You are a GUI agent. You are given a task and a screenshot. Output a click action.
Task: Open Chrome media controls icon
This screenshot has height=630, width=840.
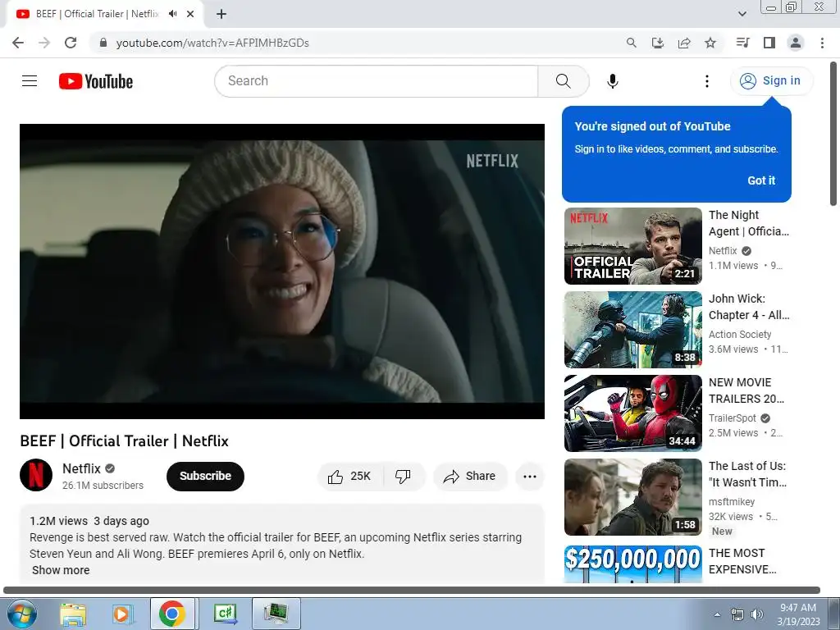click(x=743, y=43)
